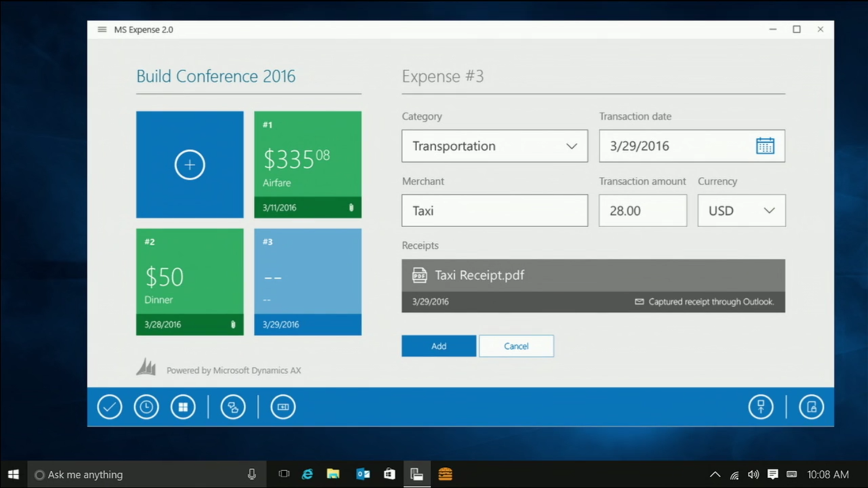Click the clock history icon
Image resolution: width=868 pixels, height=488 pixels.
[x=146, y=407]
